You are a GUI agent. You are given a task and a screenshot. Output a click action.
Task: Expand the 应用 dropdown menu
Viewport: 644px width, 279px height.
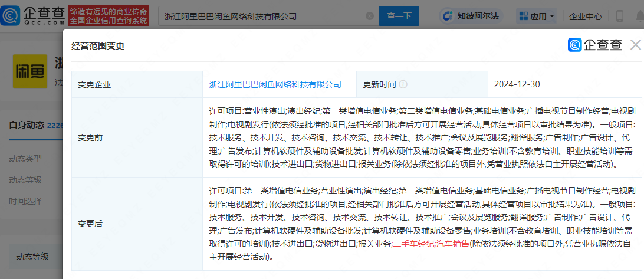[x=537, y=17]
